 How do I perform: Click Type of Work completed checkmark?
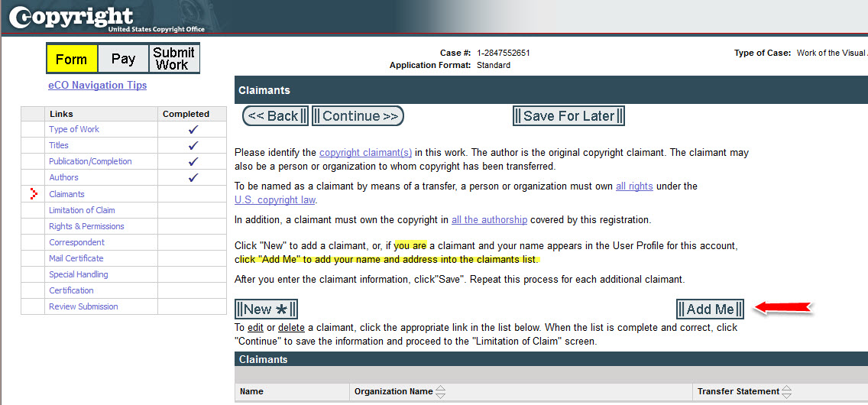point(193,129)
